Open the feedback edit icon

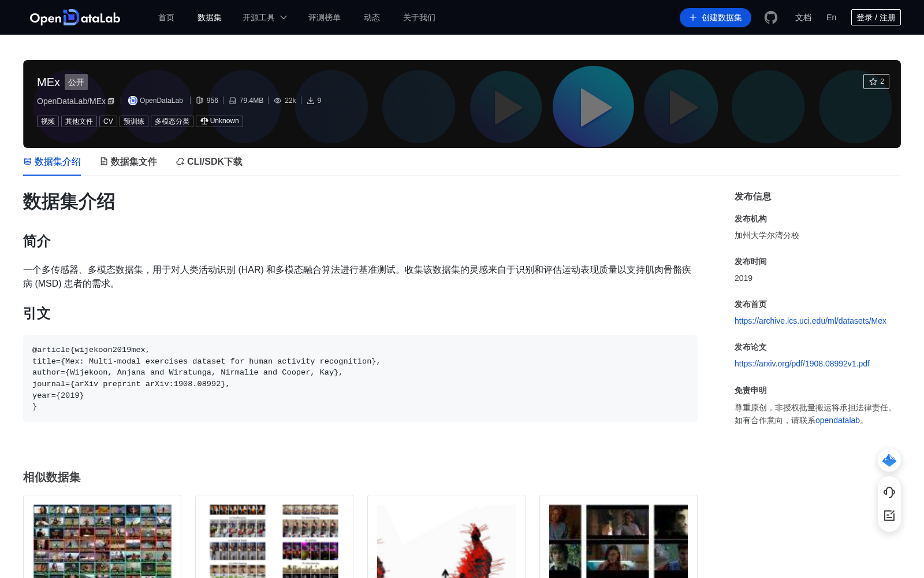pyautogui.click(x=889, y=516)
